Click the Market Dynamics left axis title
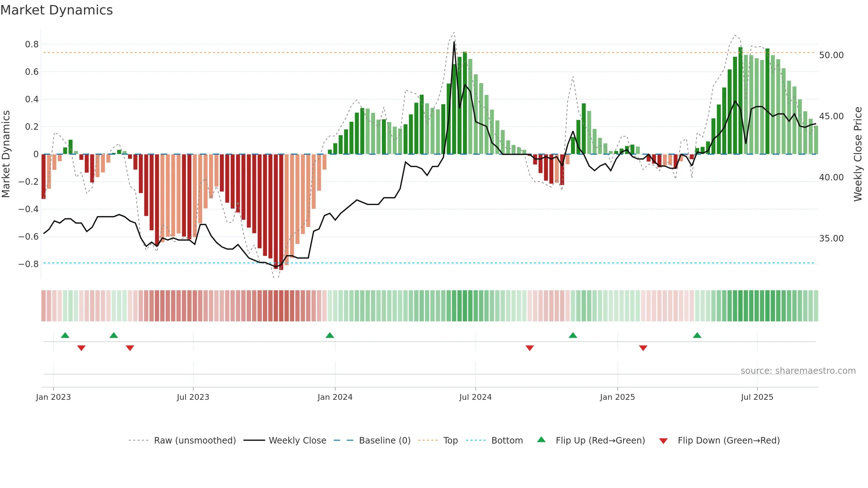This screenshot has width=868, height=488. tap(6, 154)
